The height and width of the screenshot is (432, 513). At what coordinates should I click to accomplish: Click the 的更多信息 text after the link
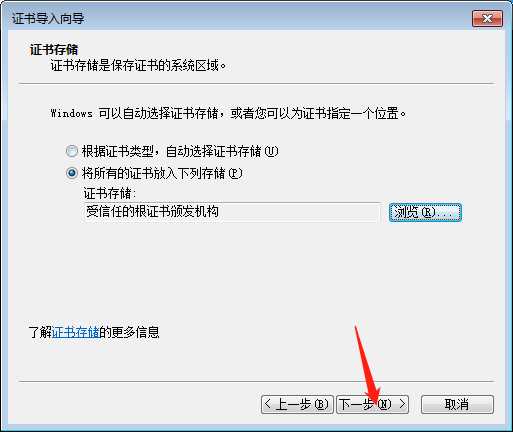click(129, 332)
